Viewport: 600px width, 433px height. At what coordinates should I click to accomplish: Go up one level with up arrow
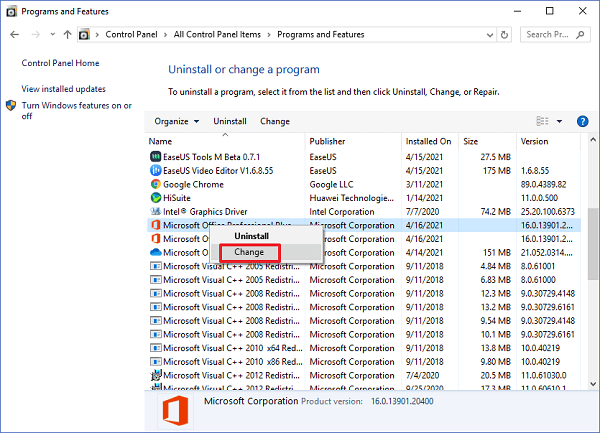[x=67, y=35]
